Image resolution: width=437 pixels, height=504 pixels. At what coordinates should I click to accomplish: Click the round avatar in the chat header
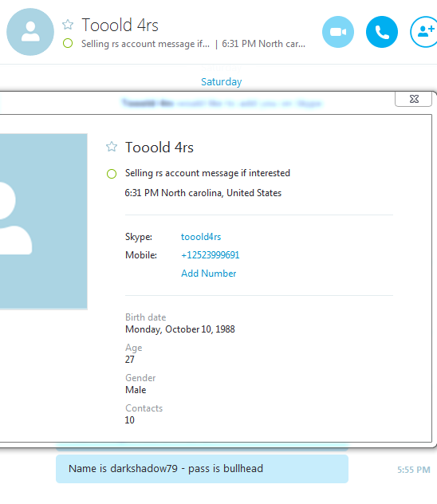(30, 32)
